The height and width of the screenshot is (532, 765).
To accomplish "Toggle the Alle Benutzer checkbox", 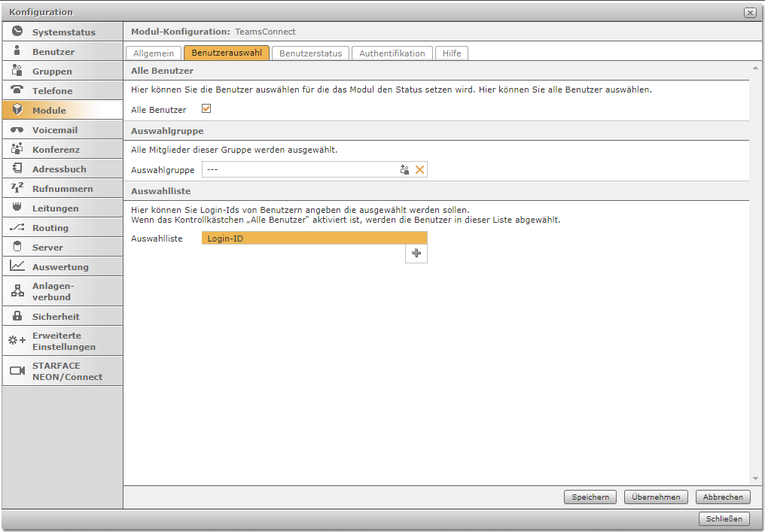I will pos(206,109).
